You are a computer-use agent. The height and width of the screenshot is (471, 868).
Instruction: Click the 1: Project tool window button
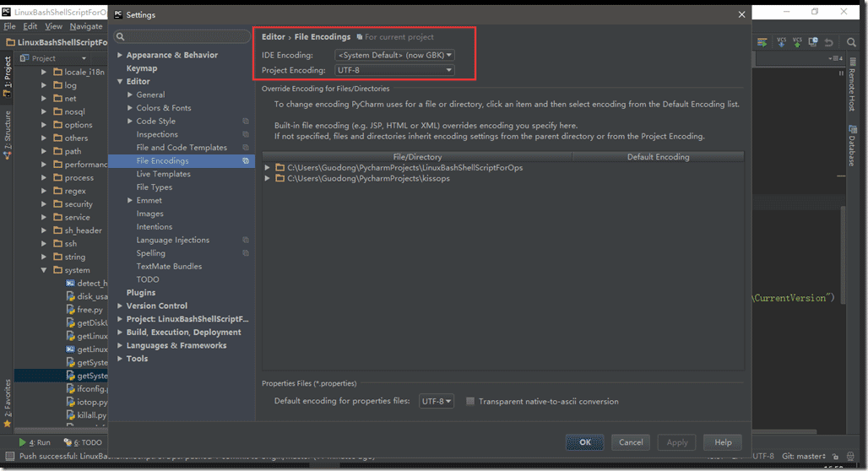coord(8,76)
